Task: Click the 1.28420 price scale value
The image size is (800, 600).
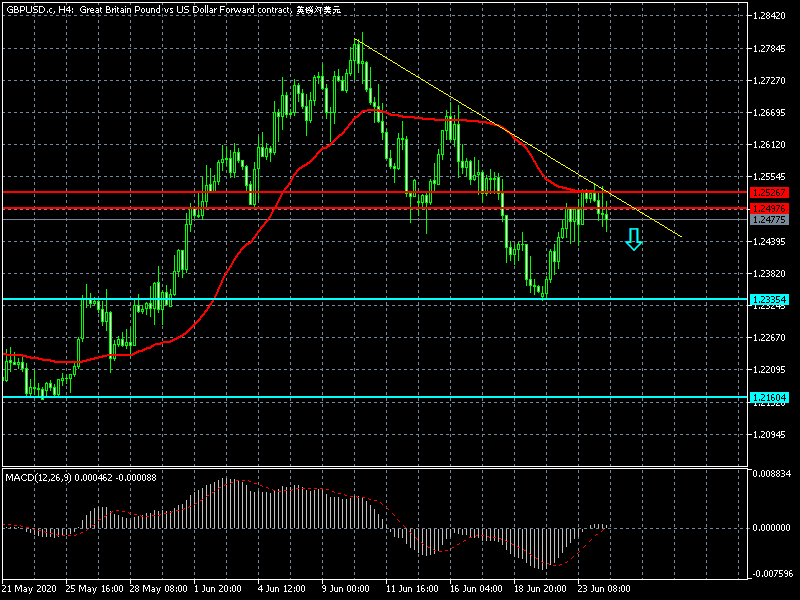Action: click(773, 16)
